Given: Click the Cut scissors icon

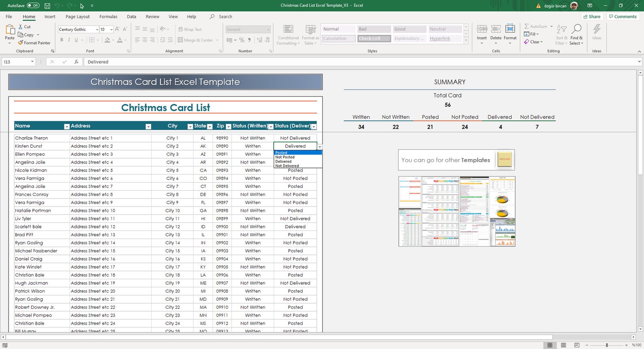Looking at the screenshot, I should [21, 27].
